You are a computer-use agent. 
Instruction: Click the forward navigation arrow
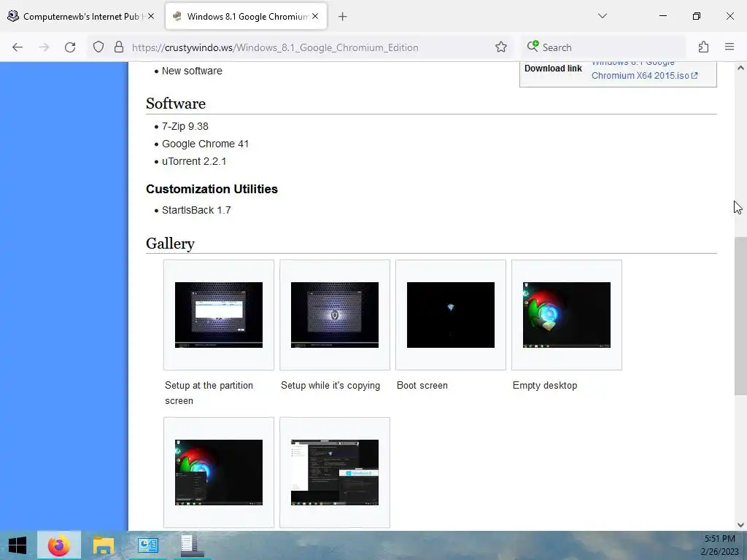coord(44,47)
